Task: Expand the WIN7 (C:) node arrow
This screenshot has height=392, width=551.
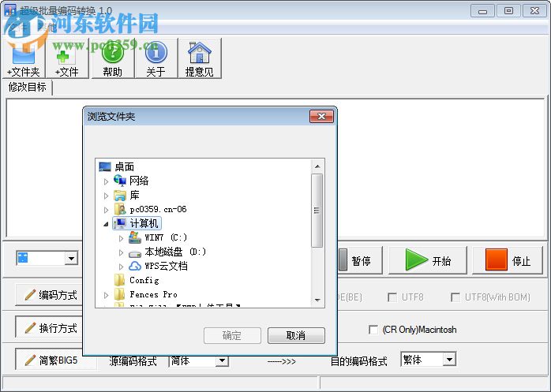Action: pos(121,238)
